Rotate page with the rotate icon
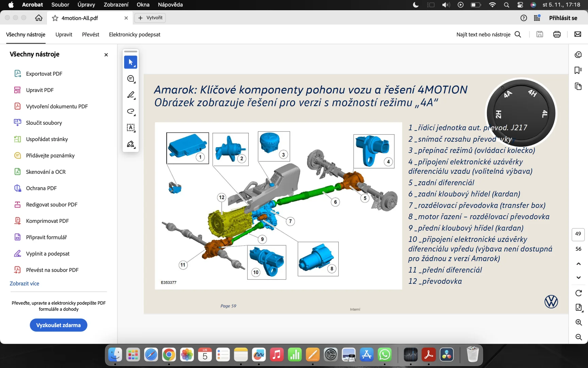 pyautogui.click(x=578, y=293)
